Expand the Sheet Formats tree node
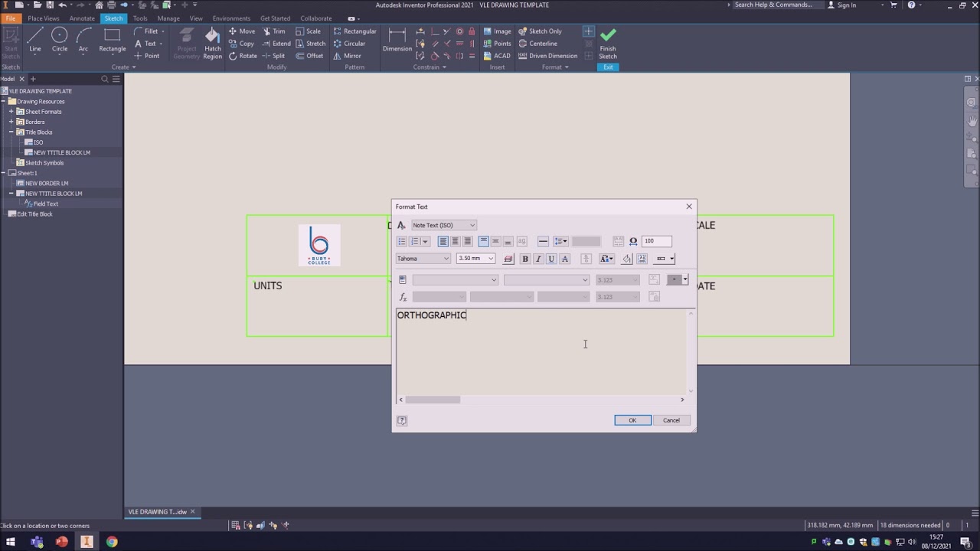980x551 pixels. [x=11, y=112]
